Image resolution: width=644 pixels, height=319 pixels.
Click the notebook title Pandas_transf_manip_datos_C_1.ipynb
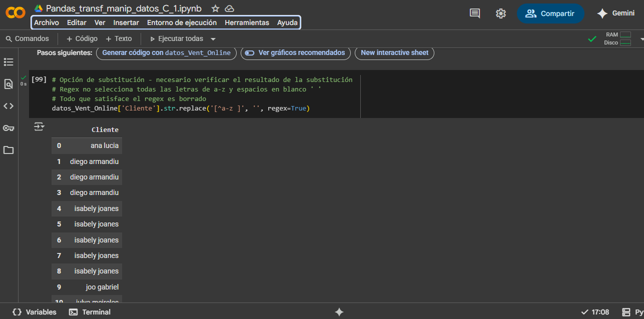(124, 8)
